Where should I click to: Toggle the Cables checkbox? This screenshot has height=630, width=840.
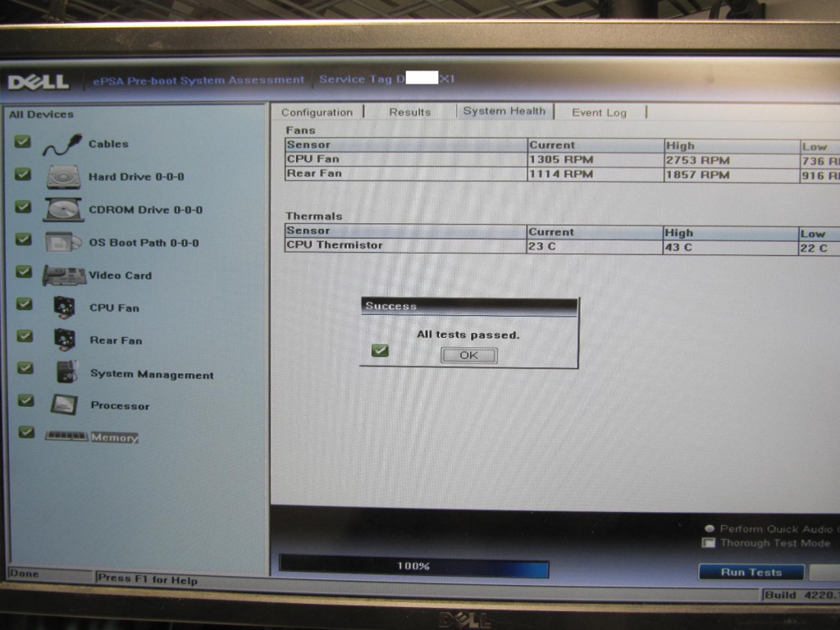22,141
